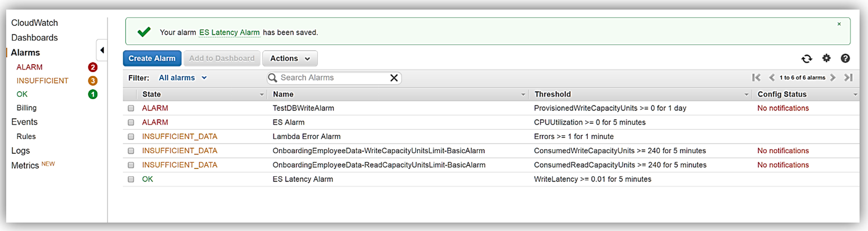Image resolution: width=868 pixels, height=231 pixels.
Task: Collapse the sidebar with arrow handle
Action: [x=102, y=50]
